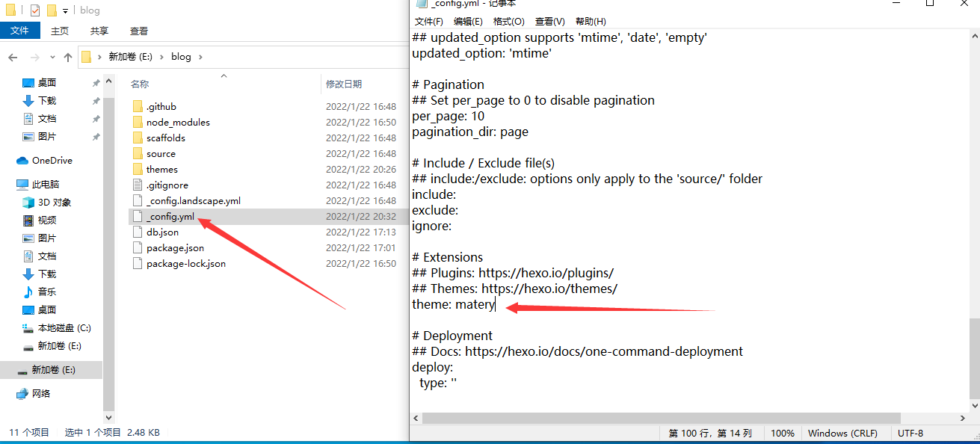Open Notepad 编辑(E) menu
Viewport: 980px width, 444px height.
(468, 21)
